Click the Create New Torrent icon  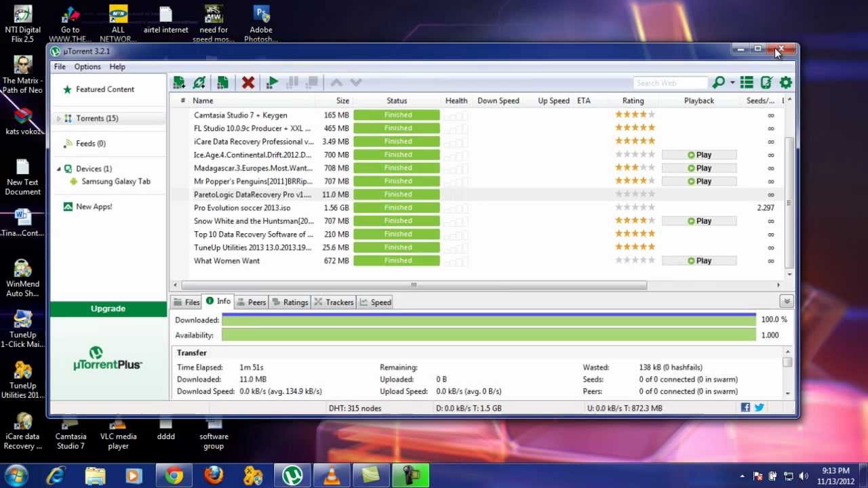(x=222, y=83)
